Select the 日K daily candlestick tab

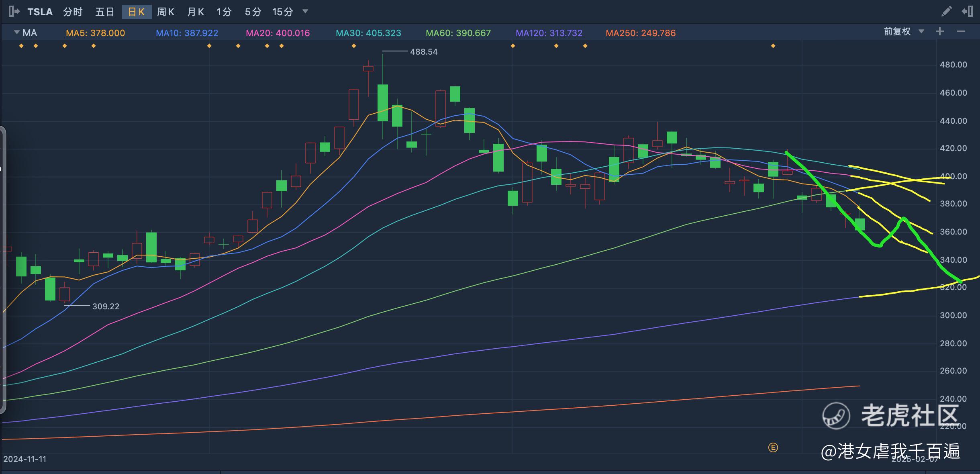click(x=137, y=12)
